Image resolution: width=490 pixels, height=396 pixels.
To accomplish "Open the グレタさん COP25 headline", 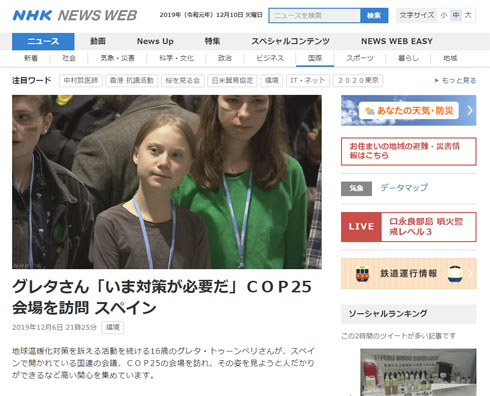I will [162, 297].
